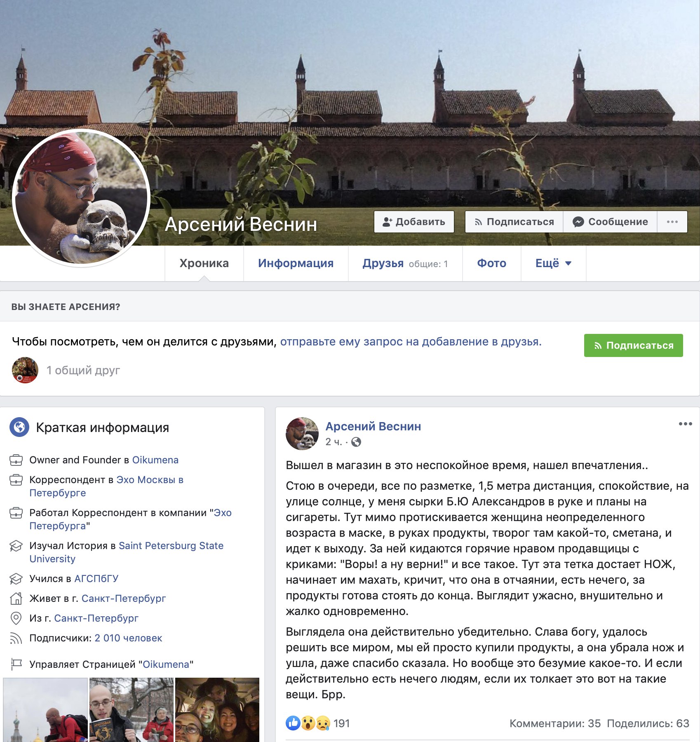Switch to the Информация tab
This screenshot has height=742, width=700.
[296, 263]
